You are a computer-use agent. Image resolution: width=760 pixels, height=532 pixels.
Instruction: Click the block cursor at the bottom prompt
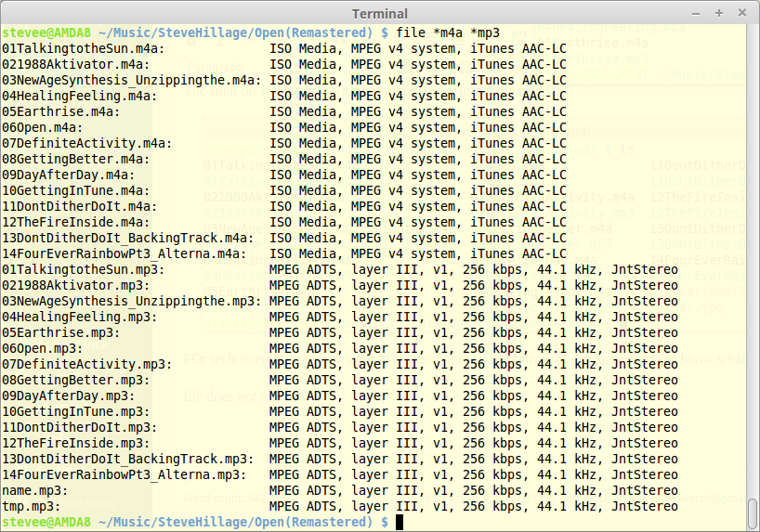click(x=400, y=523)
